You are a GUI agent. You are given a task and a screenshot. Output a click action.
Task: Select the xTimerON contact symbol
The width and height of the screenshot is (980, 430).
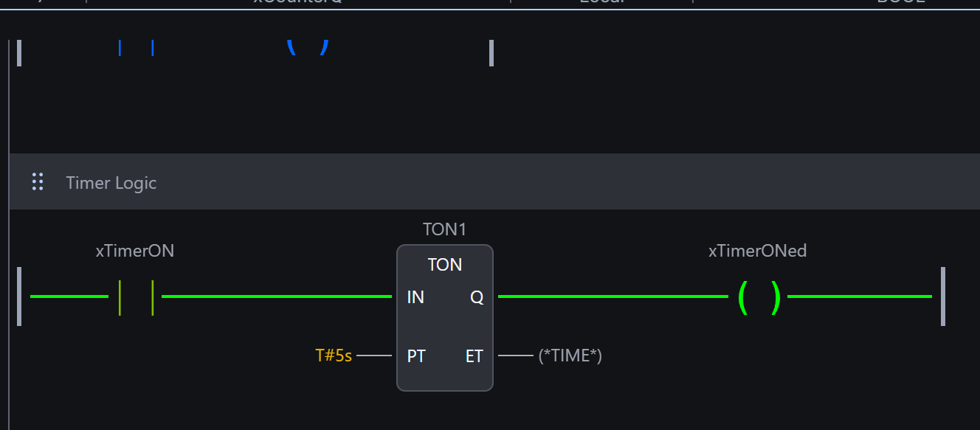point(136,297)
